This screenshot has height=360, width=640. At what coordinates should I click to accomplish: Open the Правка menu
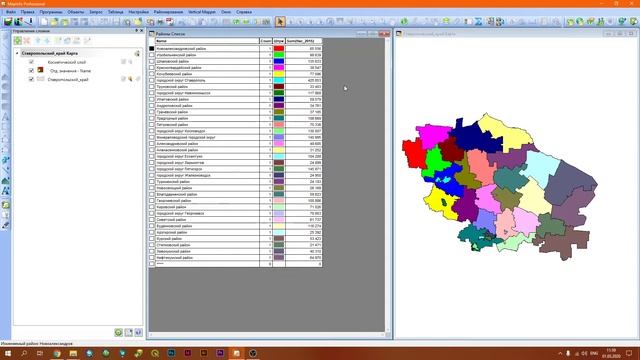click(x=27, y=12)
